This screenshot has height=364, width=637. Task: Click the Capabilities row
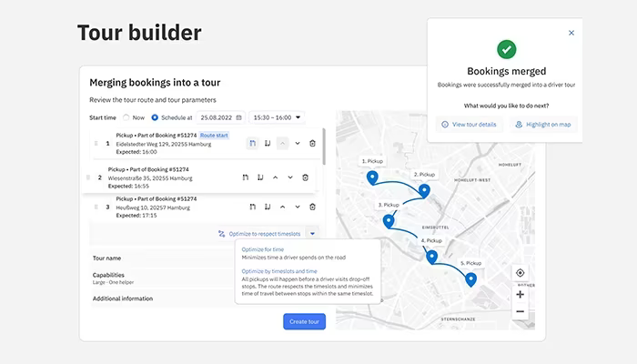[163, 278]
